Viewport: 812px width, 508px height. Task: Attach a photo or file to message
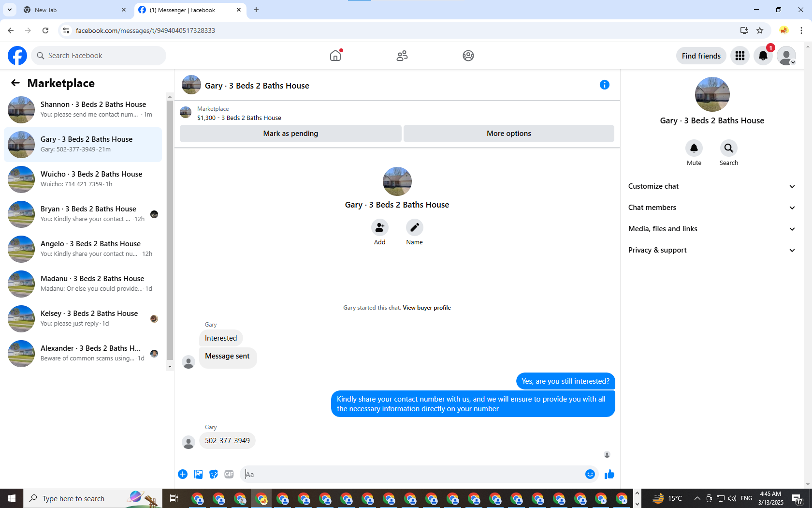tap(198, 474)
